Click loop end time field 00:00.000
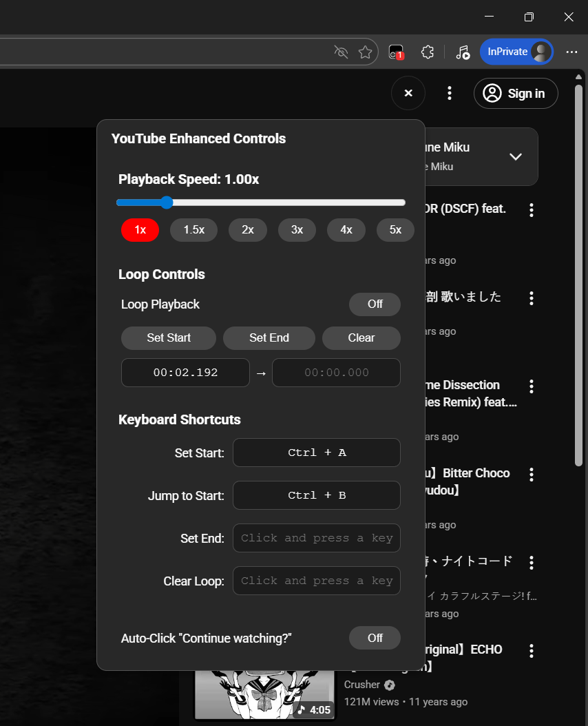Screen dimensions: 588x726 [336, 373]
